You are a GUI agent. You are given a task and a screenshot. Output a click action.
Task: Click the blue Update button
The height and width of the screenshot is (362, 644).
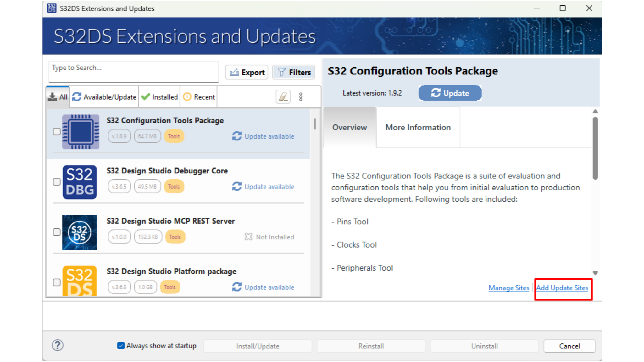click(x=450, y=93)
